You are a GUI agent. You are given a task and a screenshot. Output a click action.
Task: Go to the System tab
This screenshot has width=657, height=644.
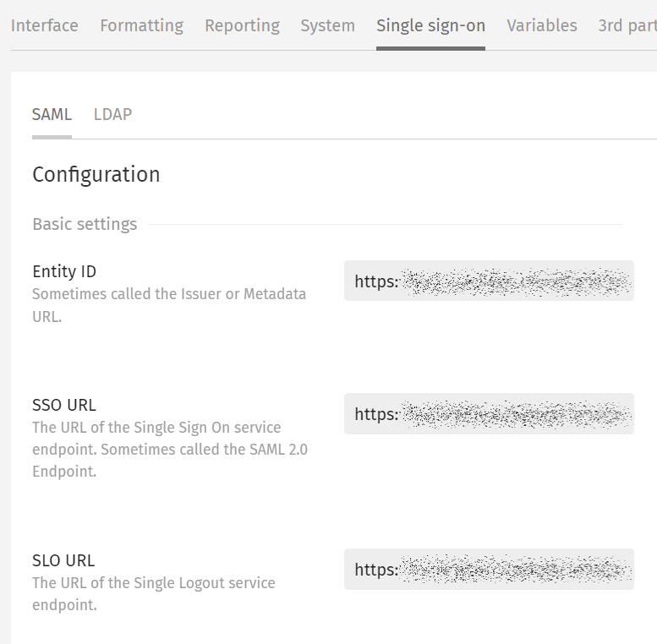[x=328, y=25]
